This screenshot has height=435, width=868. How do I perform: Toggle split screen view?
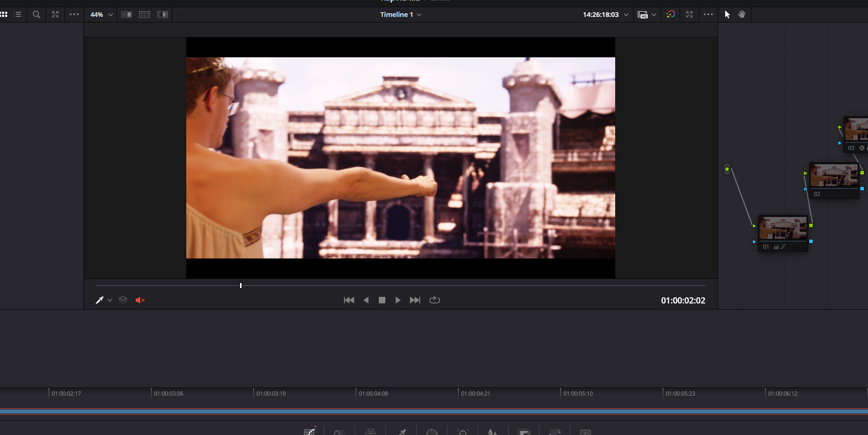[x=145, y=14]
